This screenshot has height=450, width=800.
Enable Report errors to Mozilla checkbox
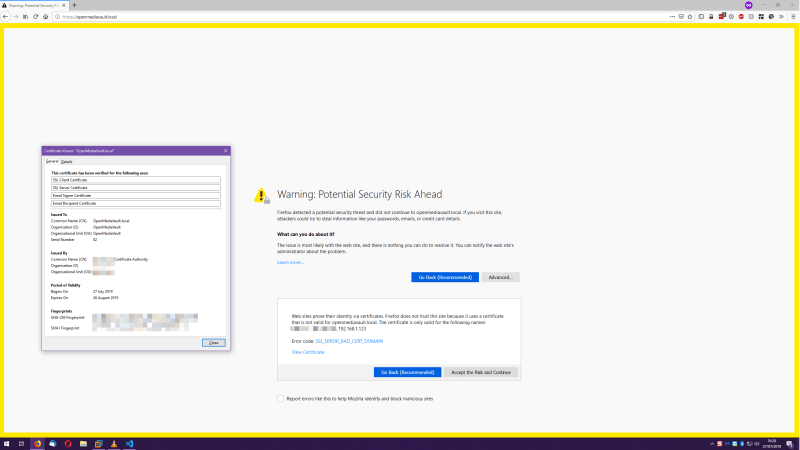pyautogui.click(x=281, y=398)
